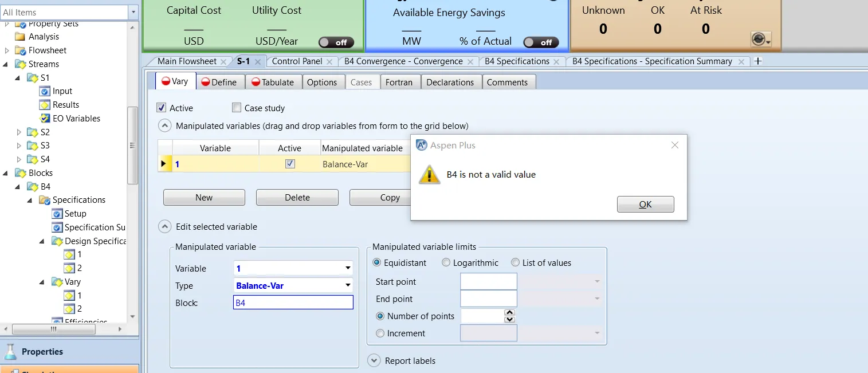
Task: Open Properties environment in navigation pane
Action: coord(42,352)
